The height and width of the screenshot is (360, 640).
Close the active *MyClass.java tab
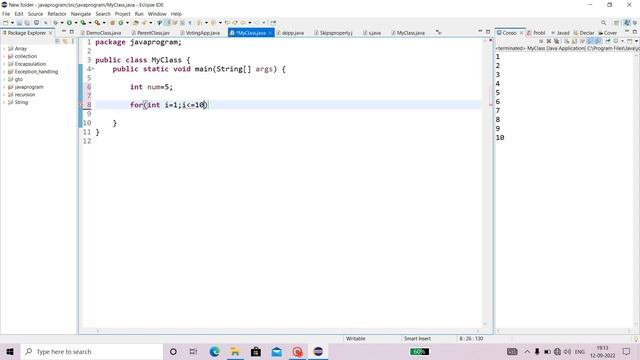[x=270, y=33]
